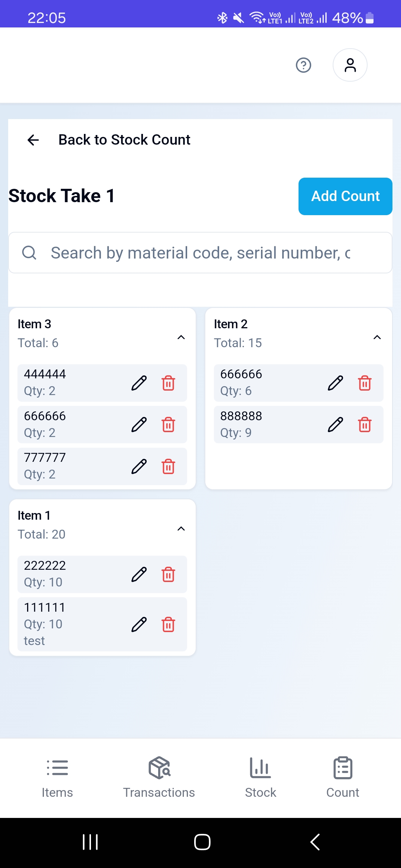401x868 pixels.
Task: Delete the 666666 entry under Item 2
Action: (365, 383)
